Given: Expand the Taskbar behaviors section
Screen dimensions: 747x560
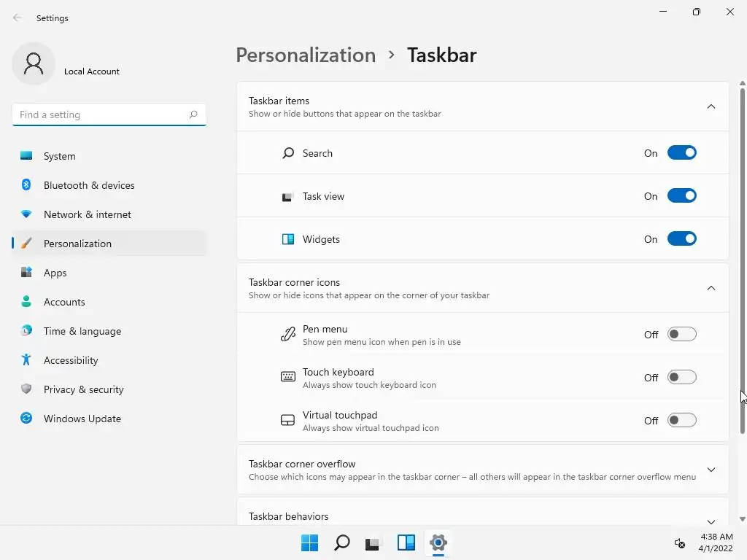Looking at the screenshot, I should click(711, 521).
